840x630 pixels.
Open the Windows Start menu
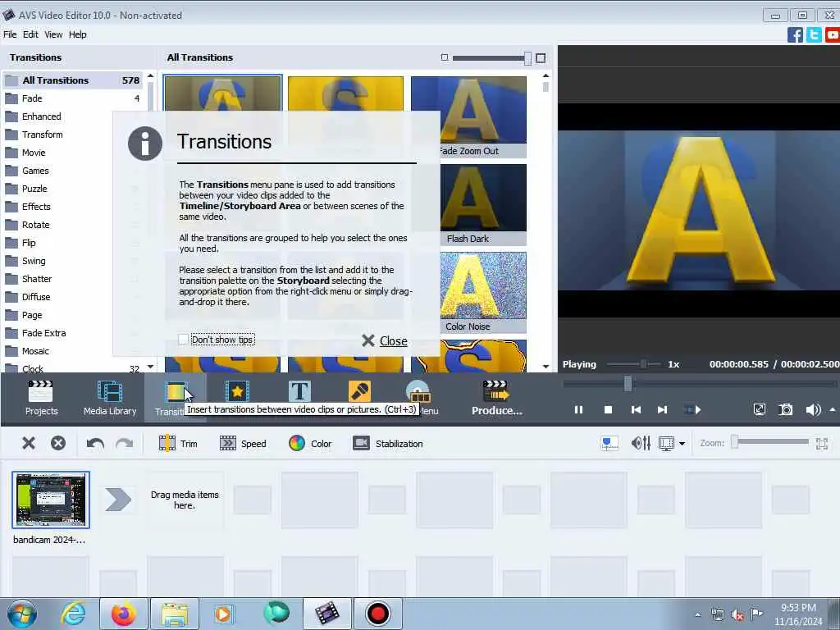[22, 614]
